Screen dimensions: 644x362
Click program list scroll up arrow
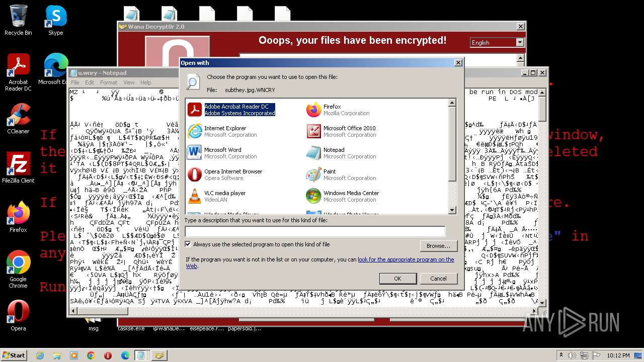452,103
